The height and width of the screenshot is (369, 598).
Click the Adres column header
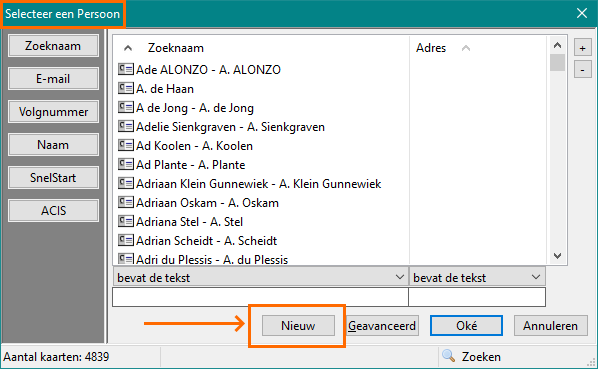point(431,48)
